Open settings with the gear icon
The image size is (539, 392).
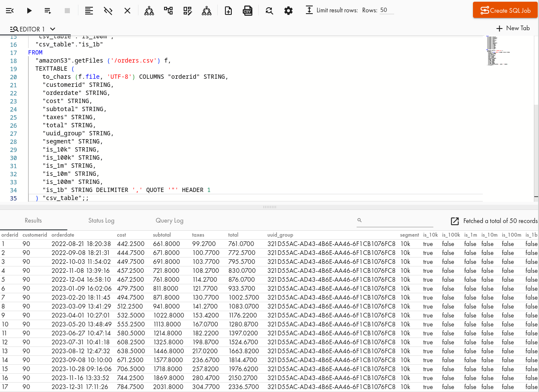pyautogui.click(x=288, y=11)
